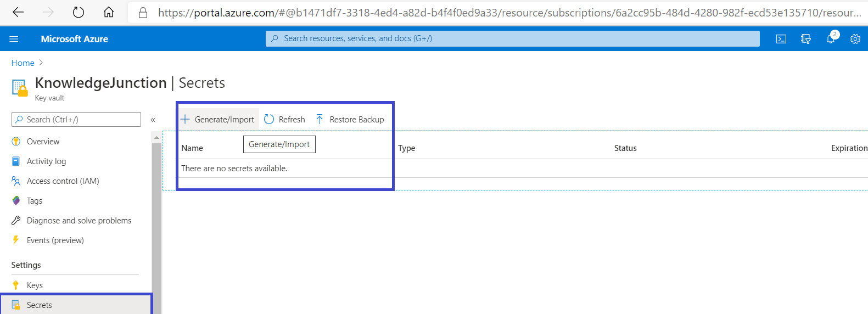Click the sidebar Search (Ctrl+/) field
Viewport: 868px width, 314px height.
pos(76,119)
